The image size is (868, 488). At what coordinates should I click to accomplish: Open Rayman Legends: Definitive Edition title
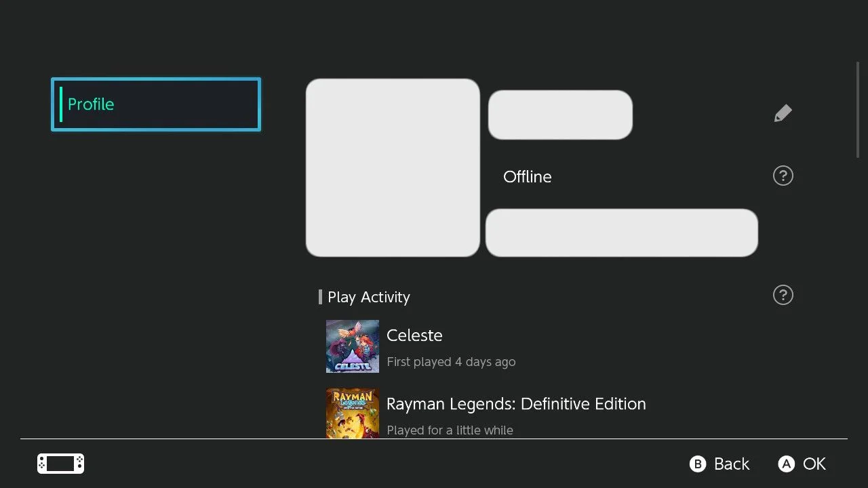pos(515,404)
